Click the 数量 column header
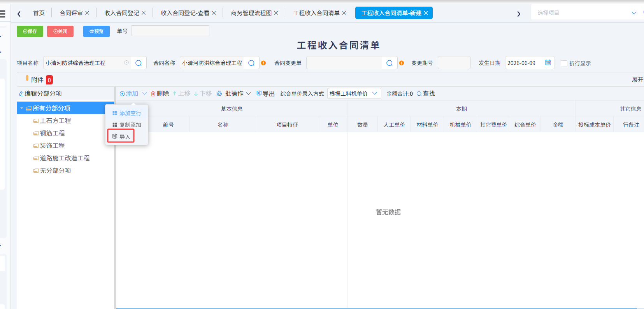 (x=363, y=125)
